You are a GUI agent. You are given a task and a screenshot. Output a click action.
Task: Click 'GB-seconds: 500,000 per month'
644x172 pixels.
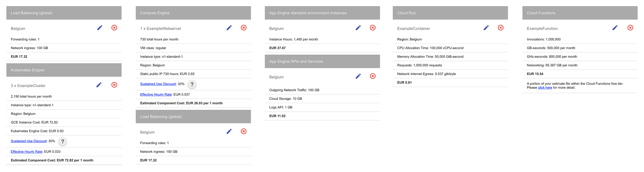(x=551, y=48)
